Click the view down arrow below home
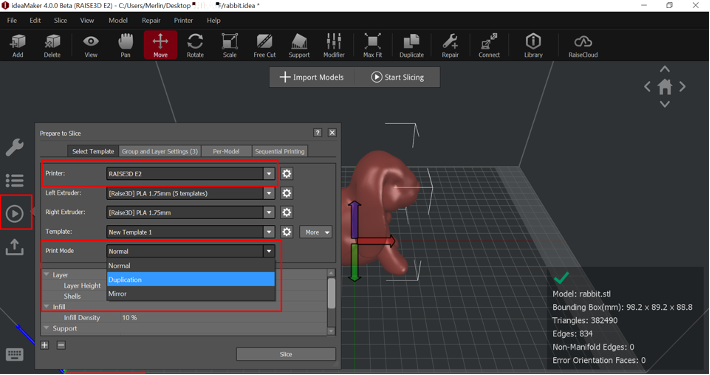The width and height of the screenshot is (710, 375). (x=665, y=104)
